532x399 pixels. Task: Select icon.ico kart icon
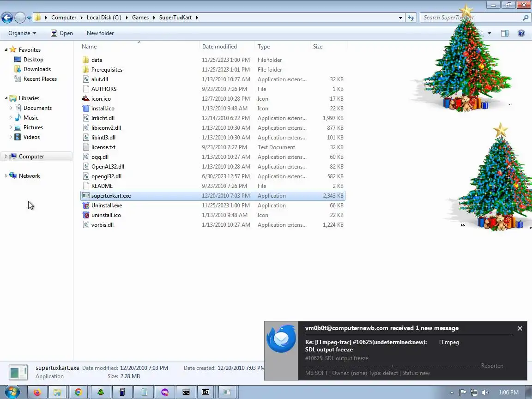click(86, 99)
